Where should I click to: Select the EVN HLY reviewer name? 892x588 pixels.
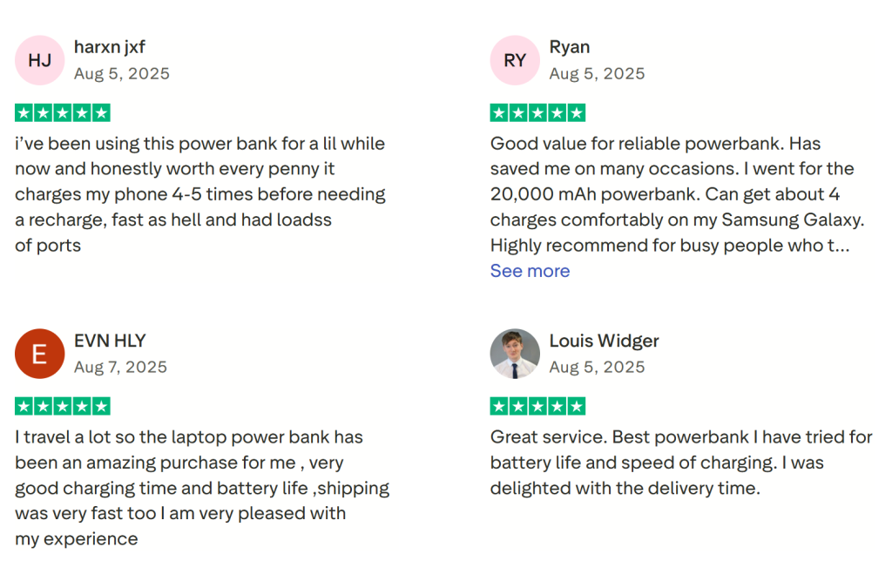click(x=110, y=341)
